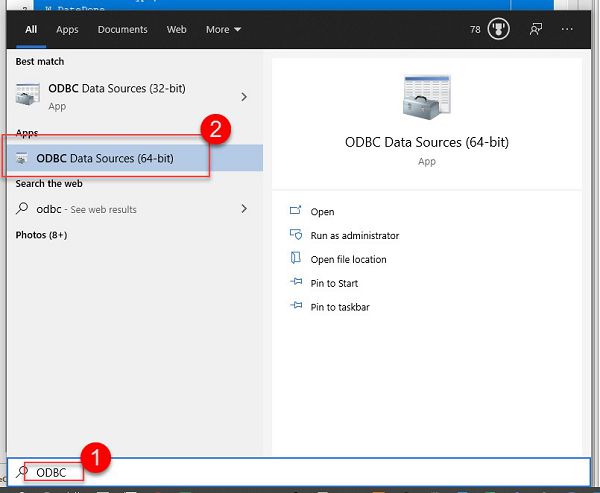Choose Open in the preview pane
Screen dimensions: 600x493
coord(322,212)
